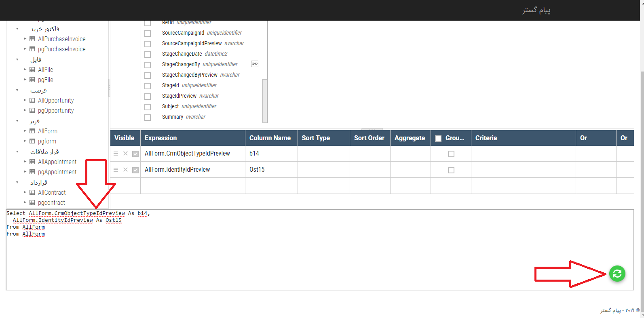Image resolution: width=644 pixels, height=318 pixels.
Task: Click table icon next to AllOpportunity
Action: (32, 100)
